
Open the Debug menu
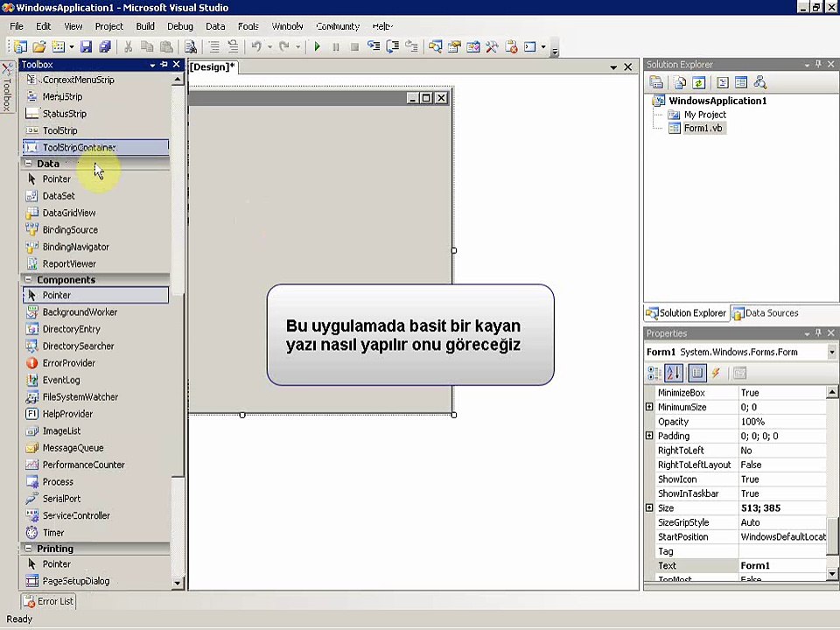point(180,26)
